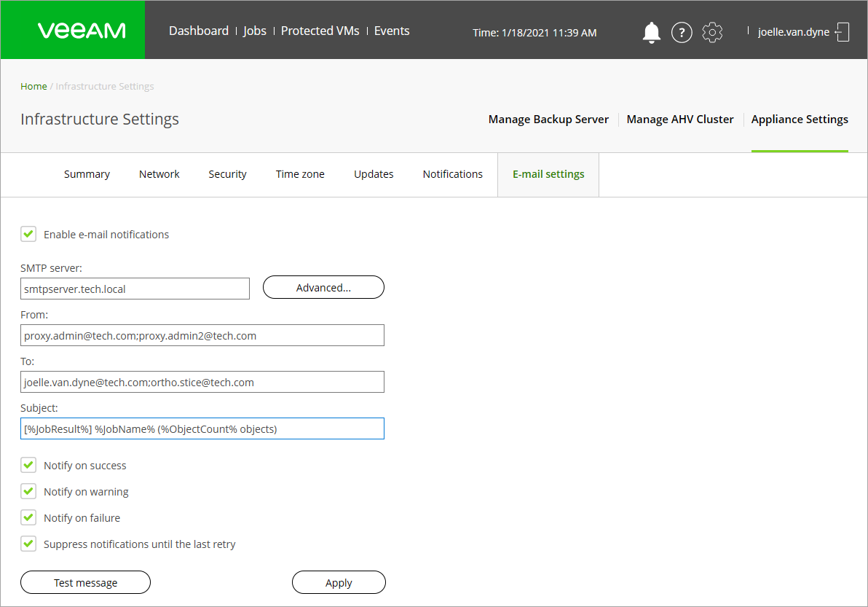The image size is (868, 607).
Task: Click the Subject input field
Action: [x=202, y=428]
